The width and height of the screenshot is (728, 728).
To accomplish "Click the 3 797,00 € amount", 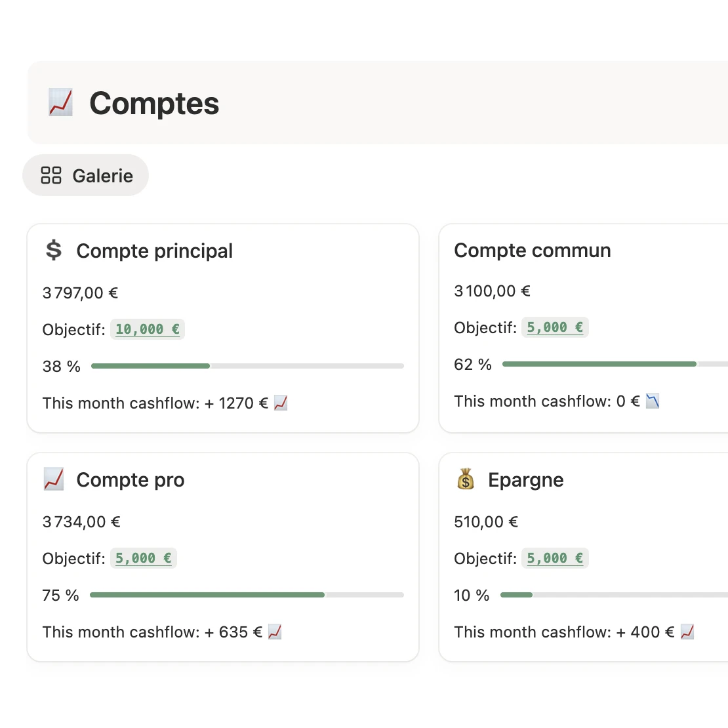I will 80,293.
